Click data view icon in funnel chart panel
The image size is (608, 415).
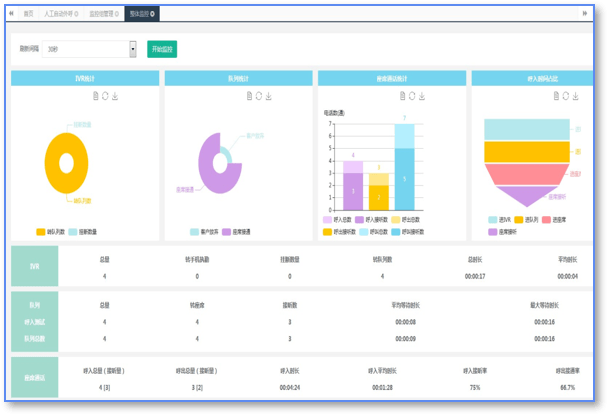pyautogui.click(x=555, y=96)
